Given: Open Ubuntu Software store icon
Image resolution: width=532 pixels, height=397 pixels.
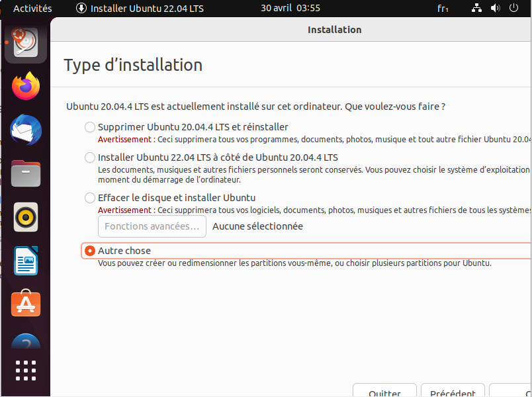Looking at the screenshot, I should [x=26, y=303].
